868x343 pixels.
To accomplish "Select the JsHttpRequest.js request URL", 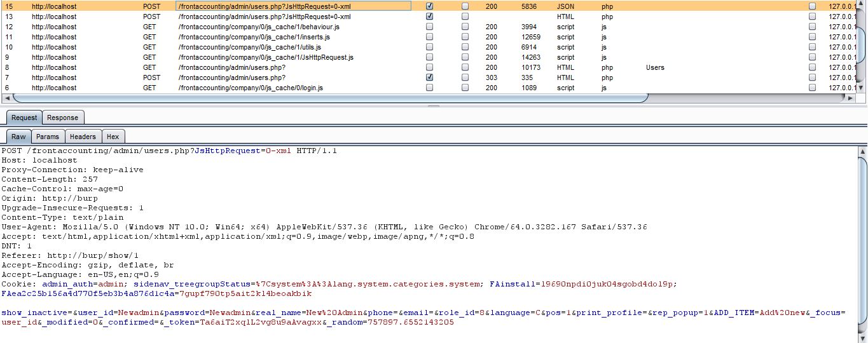I will pos(266,57).
